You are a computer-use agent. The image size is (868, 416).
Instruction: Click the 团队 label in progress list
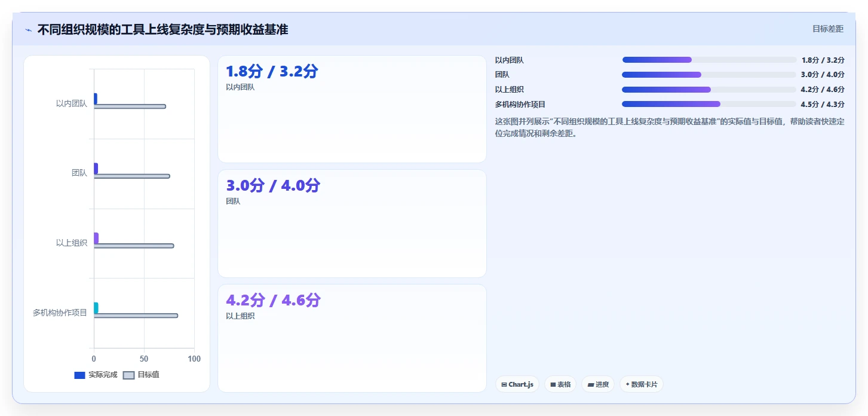point(502,75)
